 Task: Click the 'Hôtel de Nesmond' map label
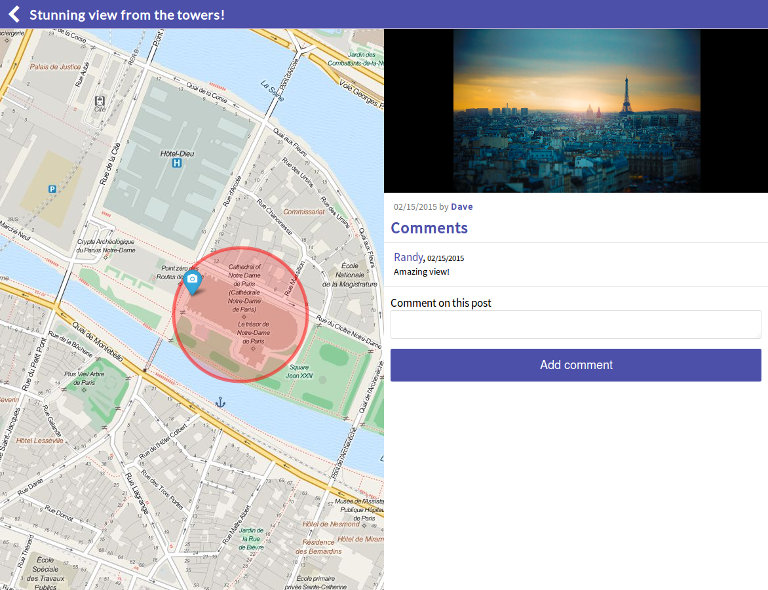[x=331, y=524]
